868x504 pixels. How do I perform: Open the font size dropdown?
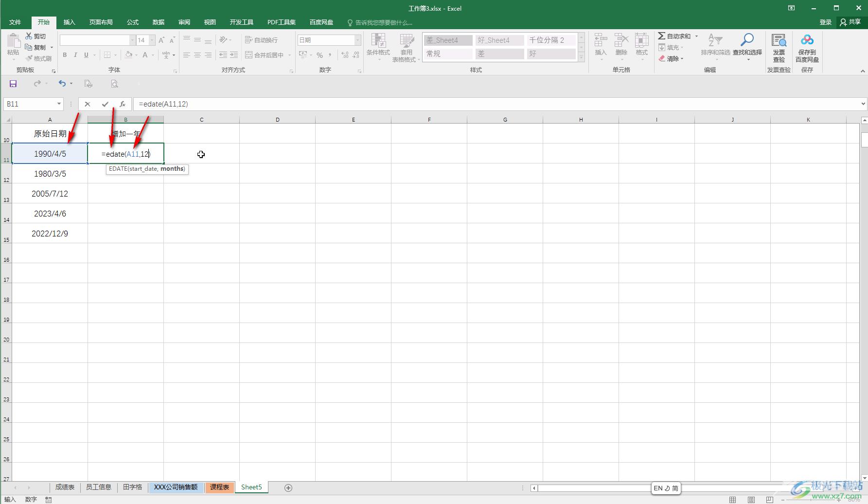(152, 40)
